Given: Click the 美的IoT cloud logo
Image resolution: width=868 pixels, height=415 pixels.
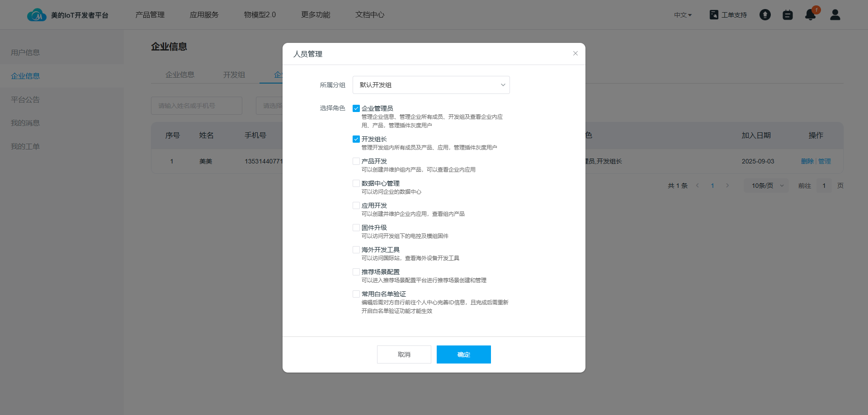Looking at the screenshot, I should coord(36,15).
